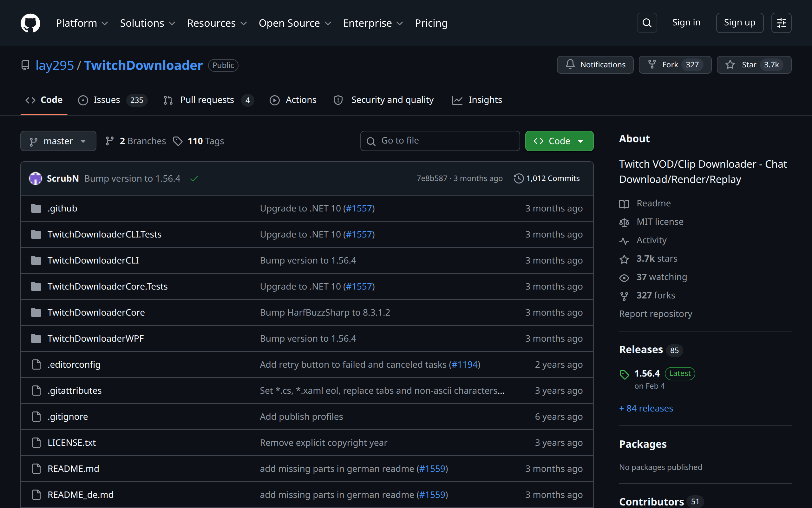
Task: Click TwitchDownloaderCore.Tests folder icon
Action: tap(36, 286)
